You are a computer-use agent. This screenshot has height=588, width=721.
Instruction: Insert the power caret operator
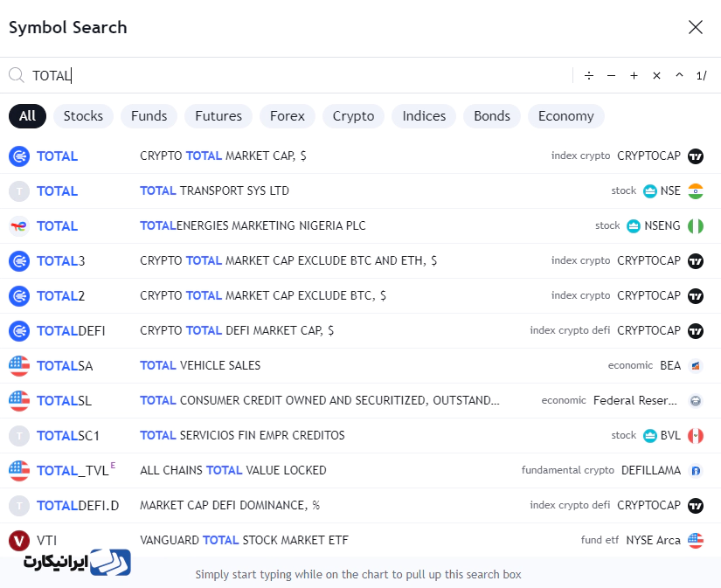click(679, 75)
